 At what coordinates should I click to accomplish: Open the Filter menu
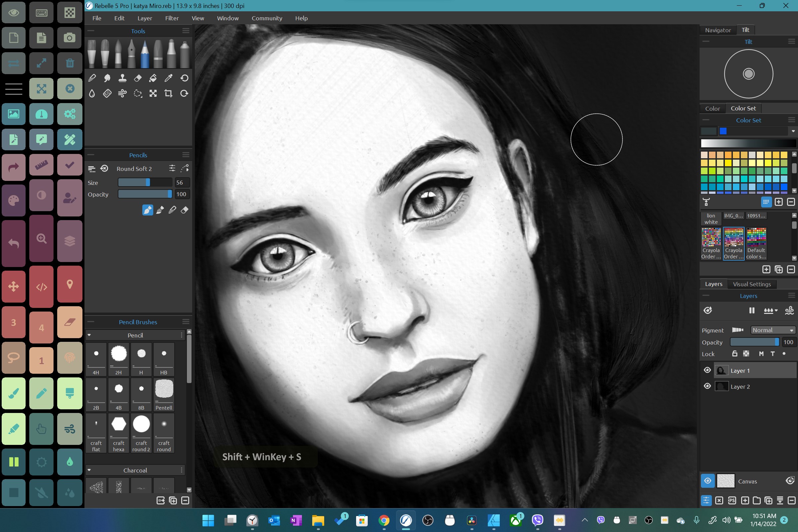172,18
